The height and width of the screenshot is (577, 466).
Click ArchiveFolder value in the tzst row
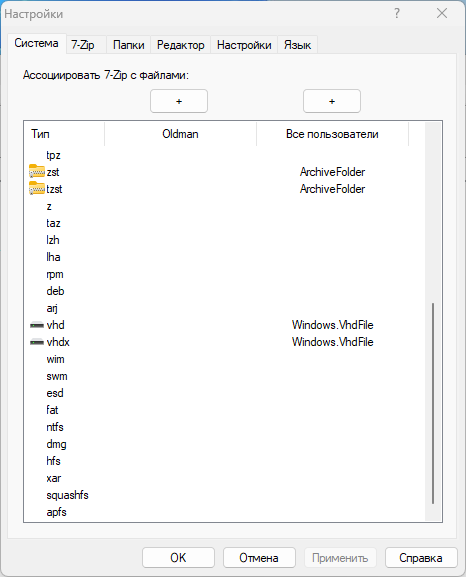coord(332,189)
